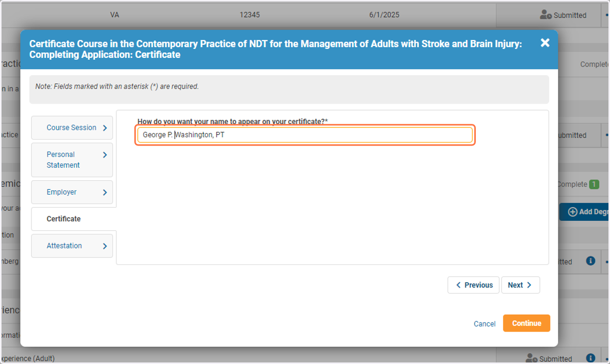The image size is (610, 364).
Task: Click the green Complete count badge
Action: pyautogui.click(x=594, y=184)
